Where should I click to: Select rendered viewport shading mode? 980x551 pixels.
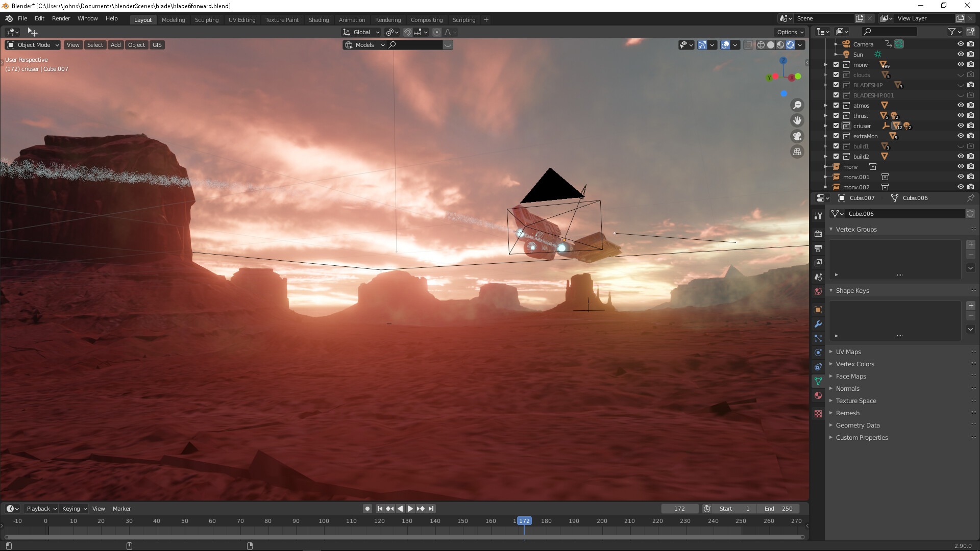pos(790,45)
